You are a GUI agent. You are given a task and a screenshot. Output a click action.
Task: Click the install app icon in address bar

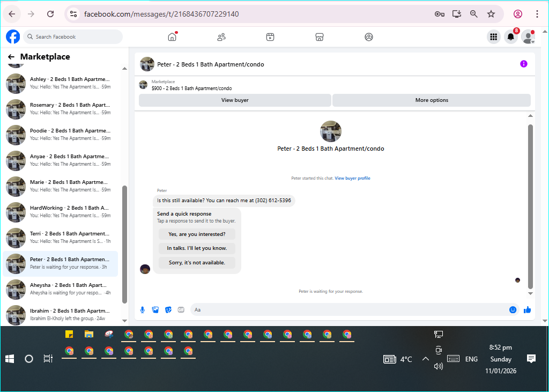(457, 14)
